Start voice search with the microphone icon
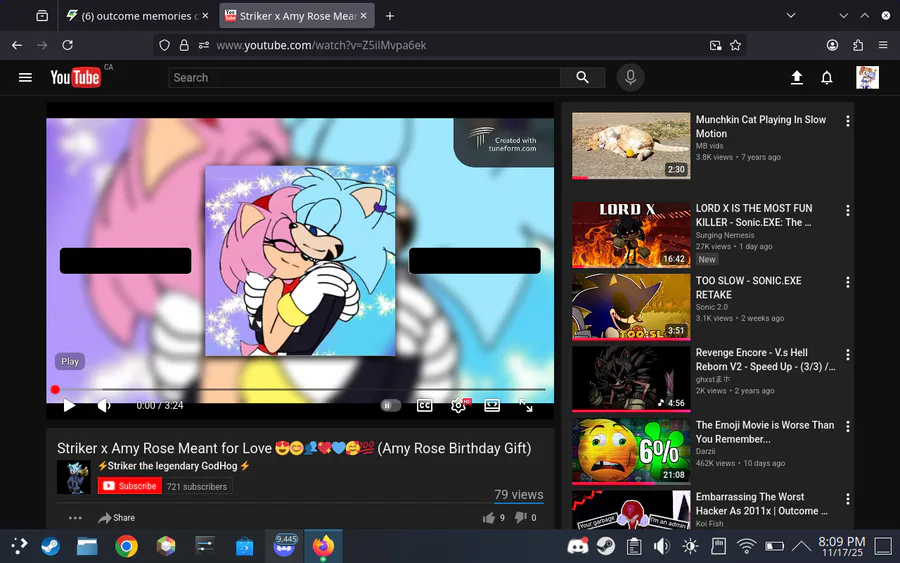This screenshot has height=563, width=900. pyautogui.click(x=630, y=77)
